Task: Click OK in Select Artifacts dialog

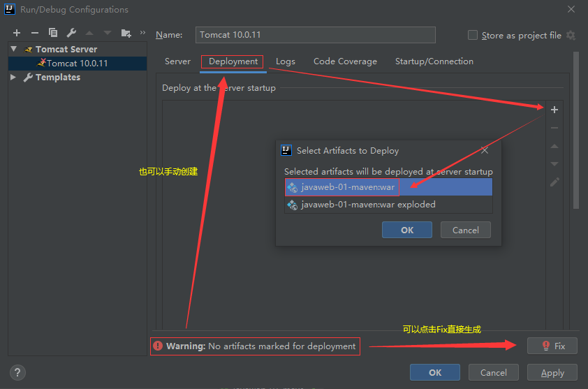Action: 407,230
